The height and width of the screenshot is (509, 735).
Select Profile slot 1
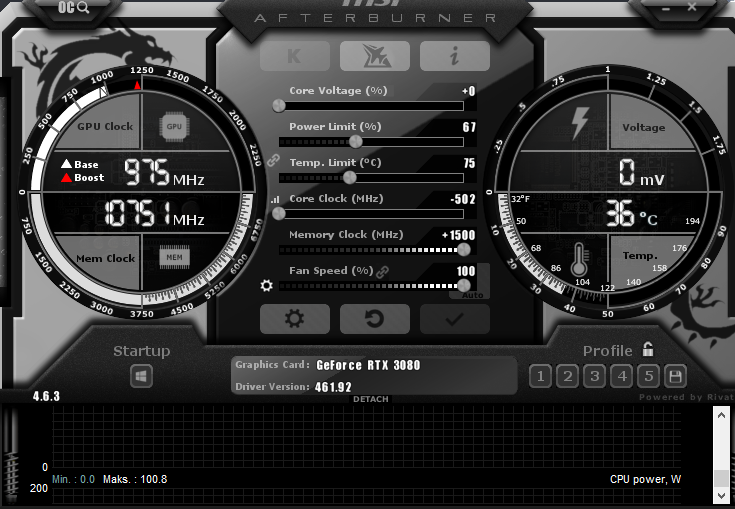(540, 376)
